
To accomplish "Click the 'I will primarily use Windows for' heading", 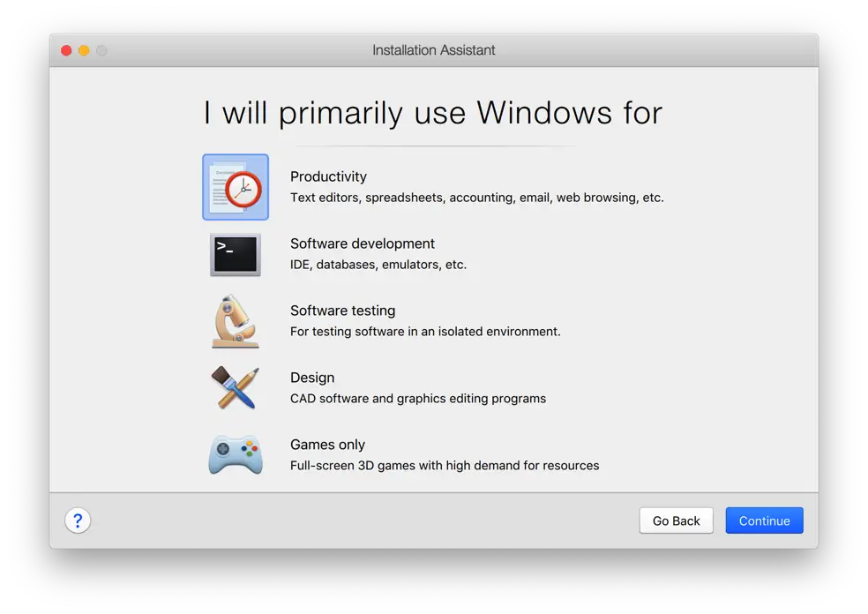I will 433,113.
